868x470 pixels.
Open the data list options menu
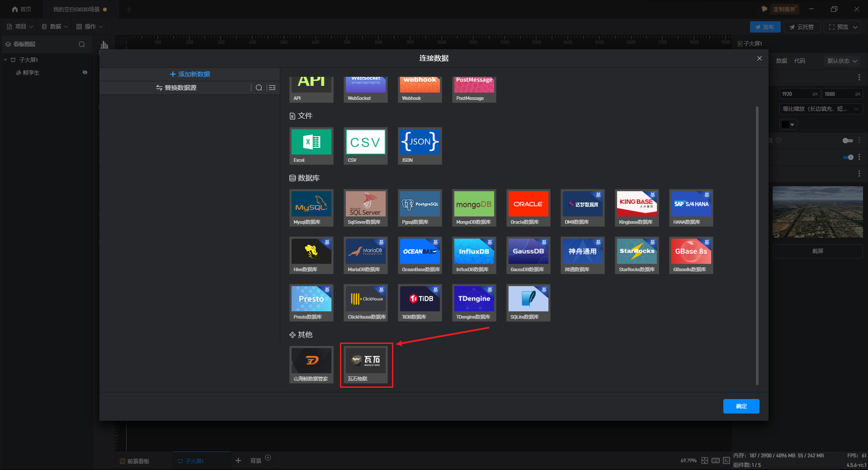click(272, 88)
